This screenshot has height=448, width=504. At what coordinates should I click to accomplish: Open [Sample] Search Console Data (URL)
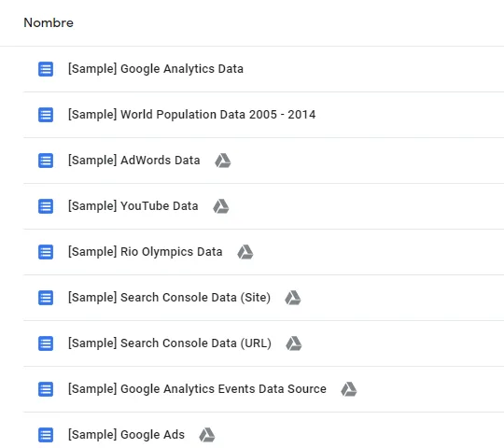pyautogui.click(x=170, y=343)
